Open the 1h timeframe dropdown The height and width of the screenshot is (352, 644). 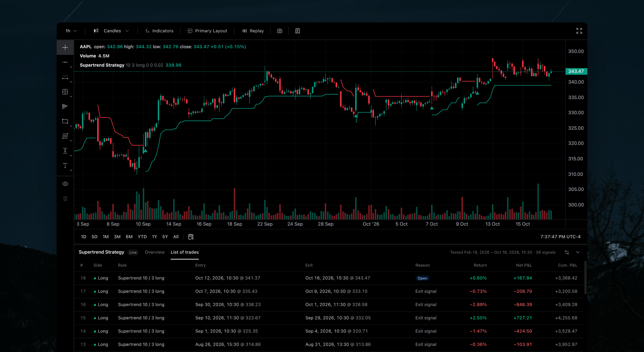[x=71, y=31]
